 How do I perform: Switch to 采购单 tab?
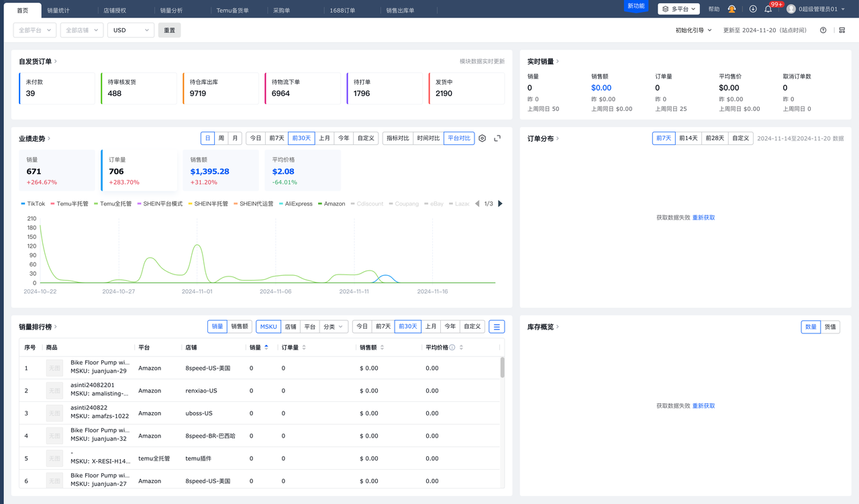[x=281, y=11]
